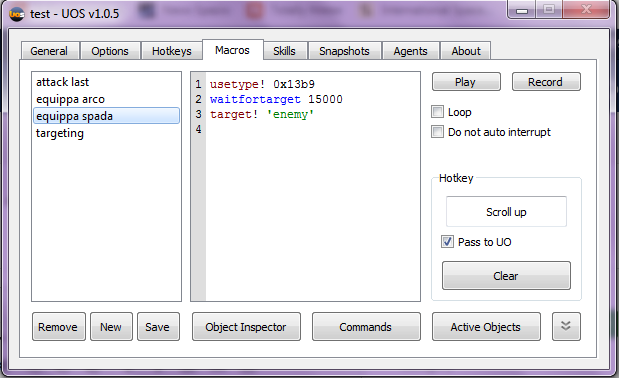Enable the Loop checkbox
Image resolution: width=619 pixels, height=378 pixels.
tap(437, 112)
